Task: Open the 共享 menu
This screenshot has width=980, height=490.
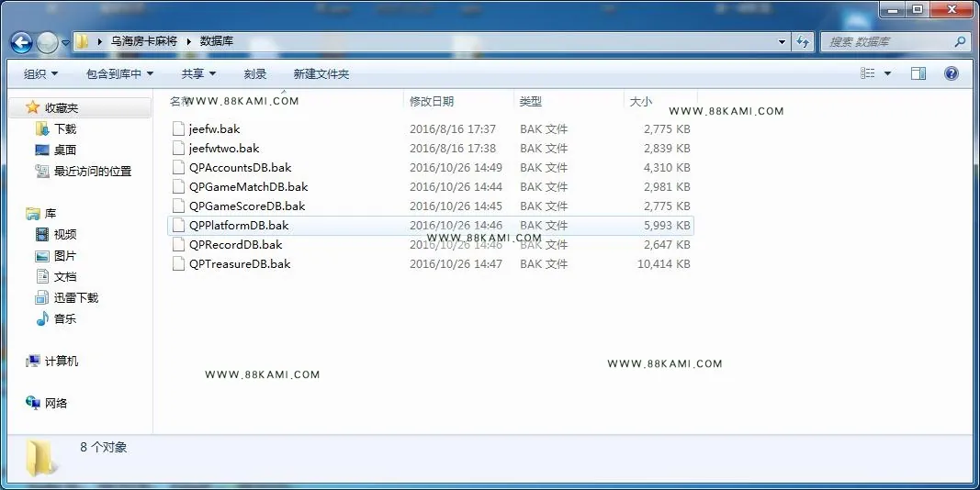Action: click(198, 73)
